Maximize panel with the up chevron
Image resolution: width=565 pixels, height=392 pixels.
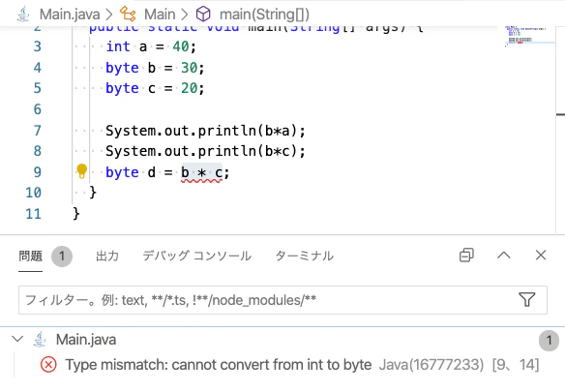pyautogui.click(x=504, y=256)
